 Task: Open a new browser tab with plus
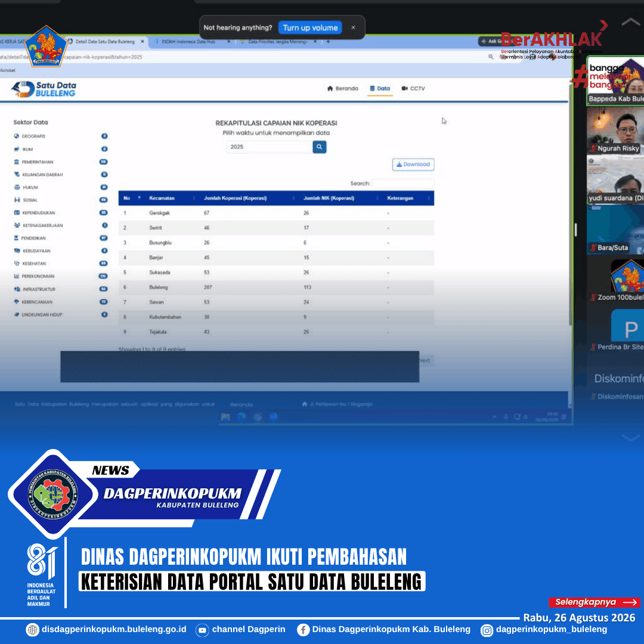click(328, 42)
